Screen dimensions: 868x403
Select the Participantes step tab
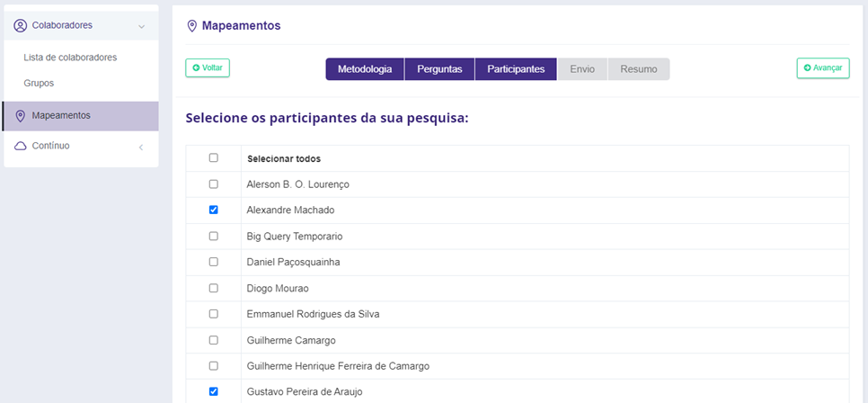[x=516, y=69]
